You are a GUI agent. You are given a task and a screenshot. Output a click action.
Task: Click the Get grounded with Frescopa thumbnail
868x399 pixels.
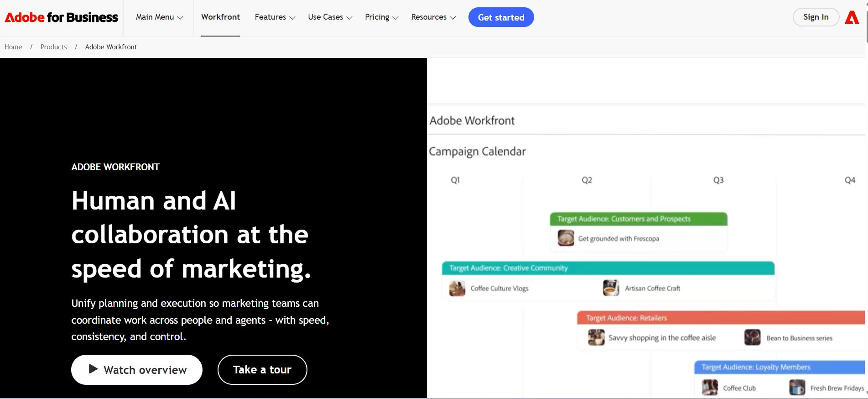tap(566, 238)
